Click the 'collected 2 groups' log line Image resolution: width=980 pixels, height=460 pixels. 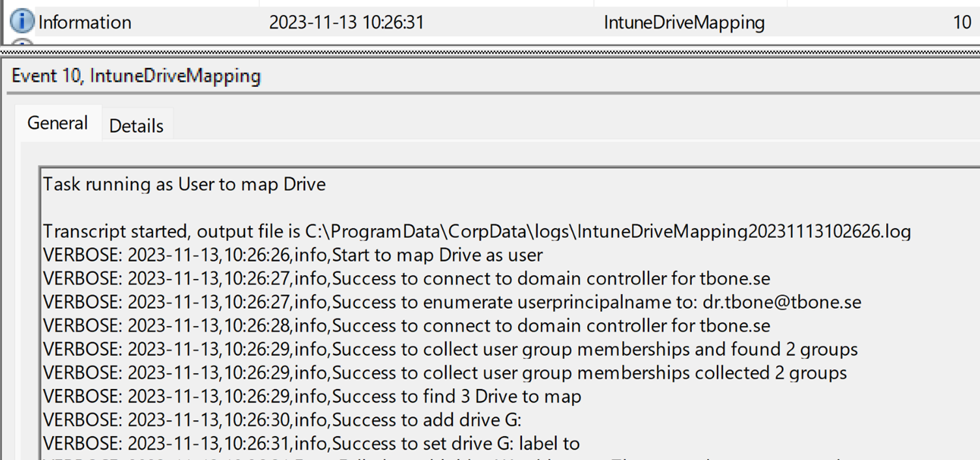(x=445, y=373)
